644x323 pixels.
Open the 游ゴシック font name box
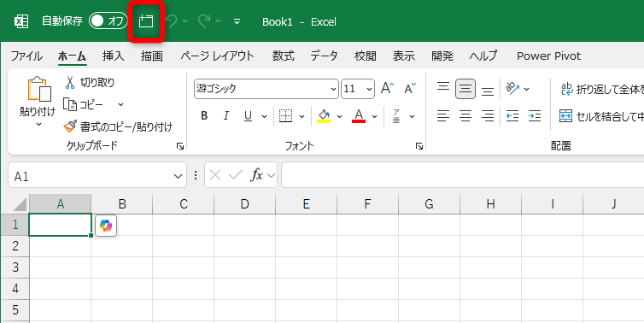(266, 89)
